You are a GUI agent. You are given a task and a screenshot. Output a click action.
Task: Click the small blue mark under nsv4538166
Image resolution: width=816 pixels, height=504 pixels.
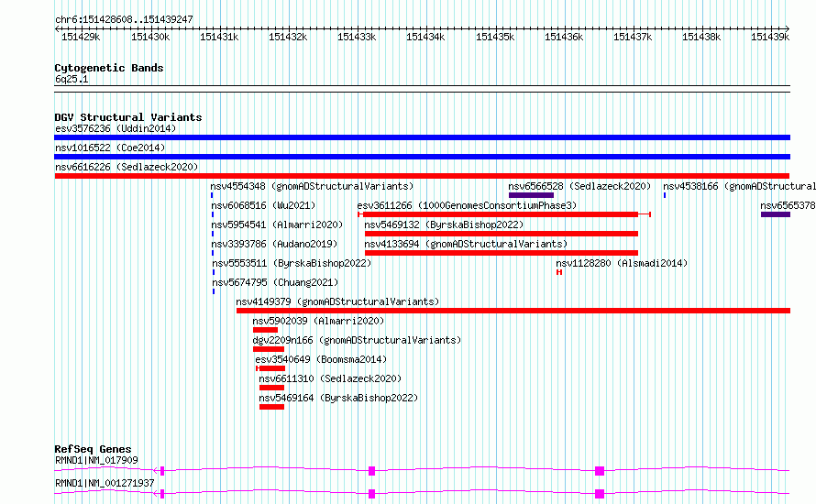[x=665, y=195]
